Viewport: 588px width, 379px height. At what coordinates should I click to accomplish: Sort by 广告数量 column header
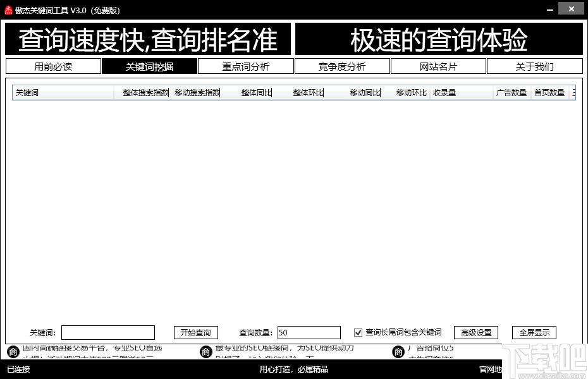512,92
